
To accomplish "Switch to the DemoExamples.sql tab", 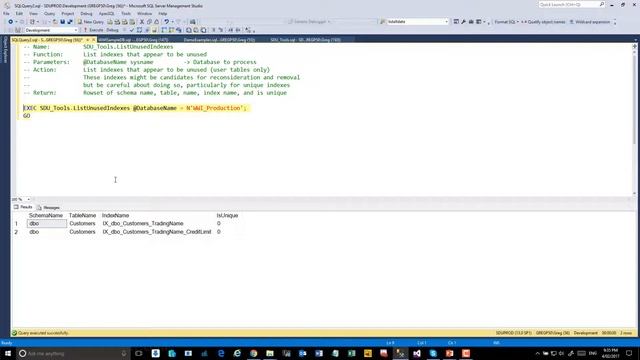I will coord(219,40).
